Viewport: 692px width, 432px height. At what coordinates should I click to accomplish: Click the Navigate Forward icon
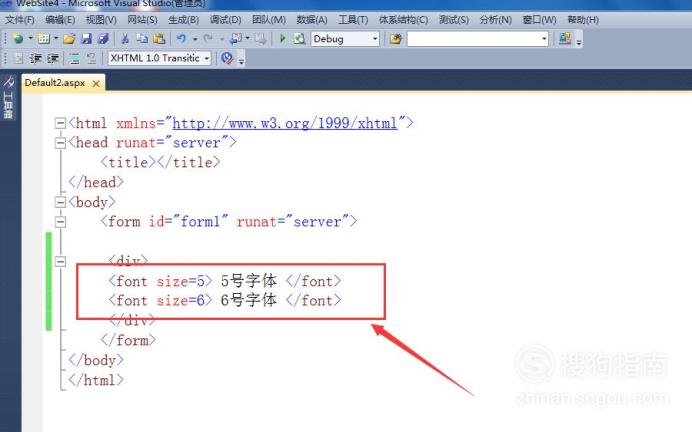[x=260, y=39]
